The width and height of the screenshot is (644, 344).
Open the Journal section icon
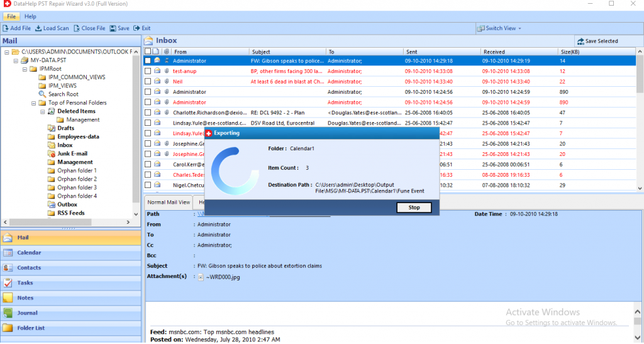point(8,313)
